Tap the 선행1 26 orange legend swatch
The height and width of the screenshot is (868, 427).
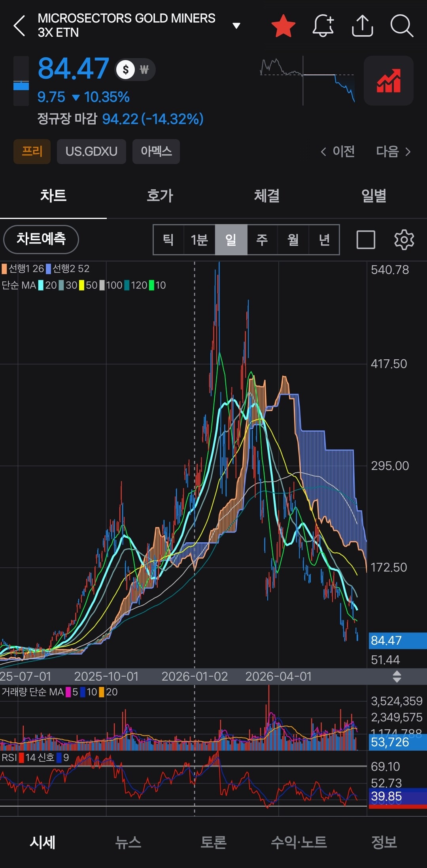click(x=4, y=269)
